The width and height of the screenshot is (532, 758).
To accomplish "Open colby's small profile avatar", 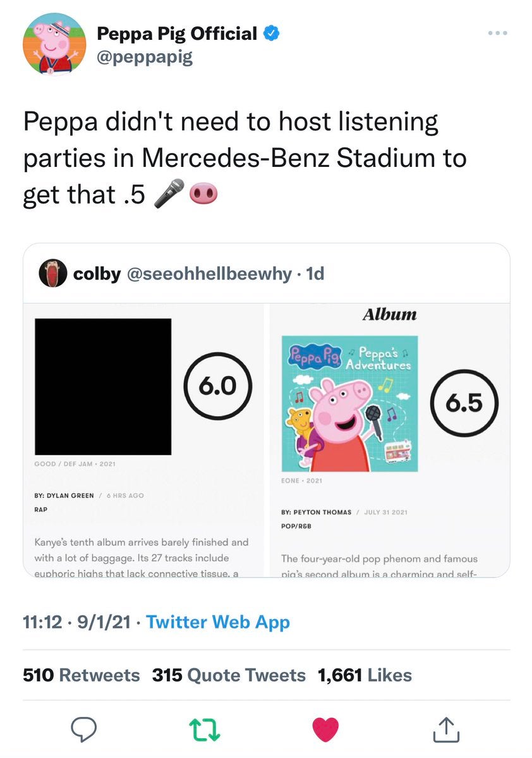I will point(53,274).
